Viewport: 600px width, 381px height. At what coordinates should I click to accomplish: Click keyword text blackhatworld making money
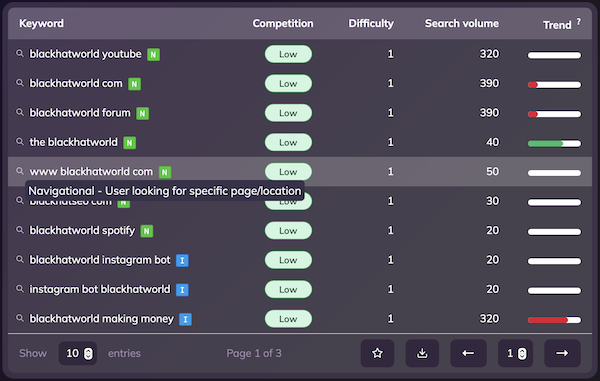(101, 319)
